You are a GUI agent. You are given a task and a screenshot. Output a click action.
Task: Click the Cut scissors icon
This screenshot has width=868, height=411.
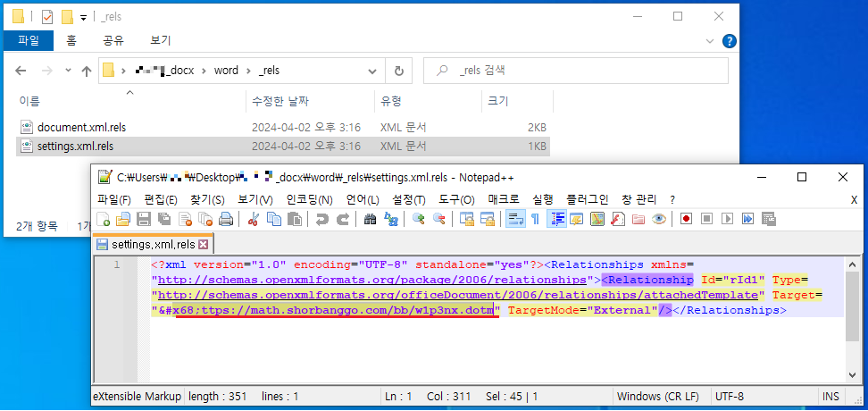[x=254, y=219]
